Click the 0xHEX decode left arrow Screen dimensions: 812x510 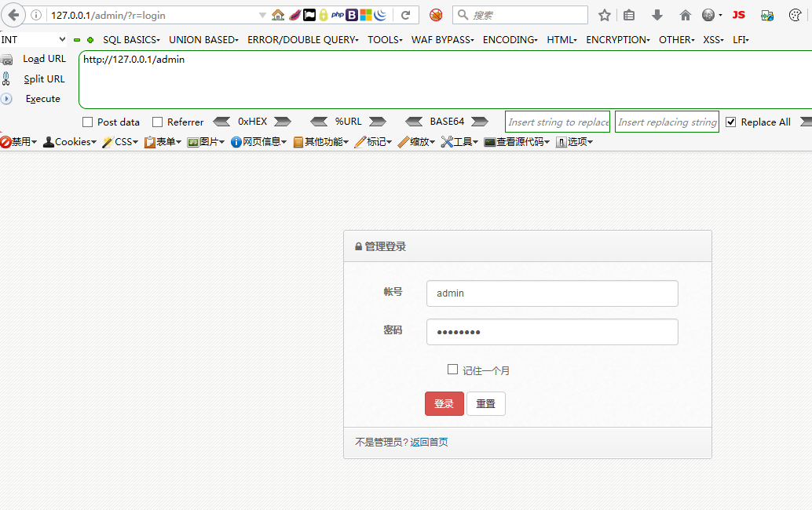click(221, 122)
